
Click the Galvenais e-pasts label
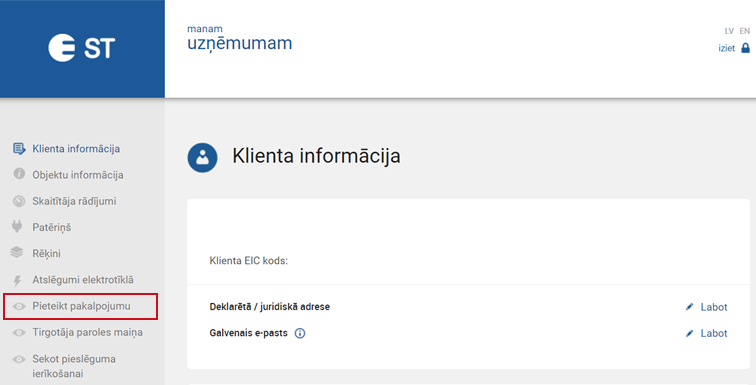[248, 333]
